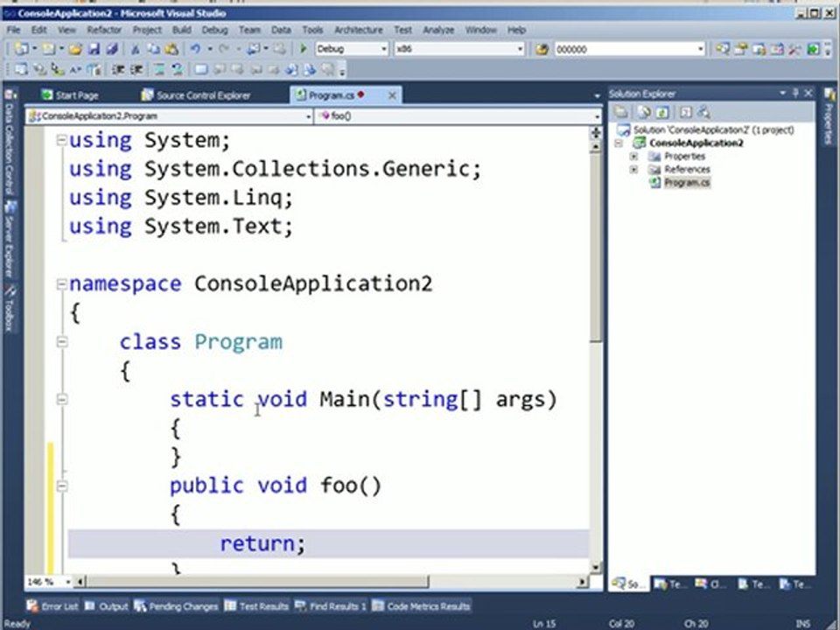This screenshot has width=840, height=630.
Task: Click the Properties Window toolbar icon
Action: (x=741, y=49)
